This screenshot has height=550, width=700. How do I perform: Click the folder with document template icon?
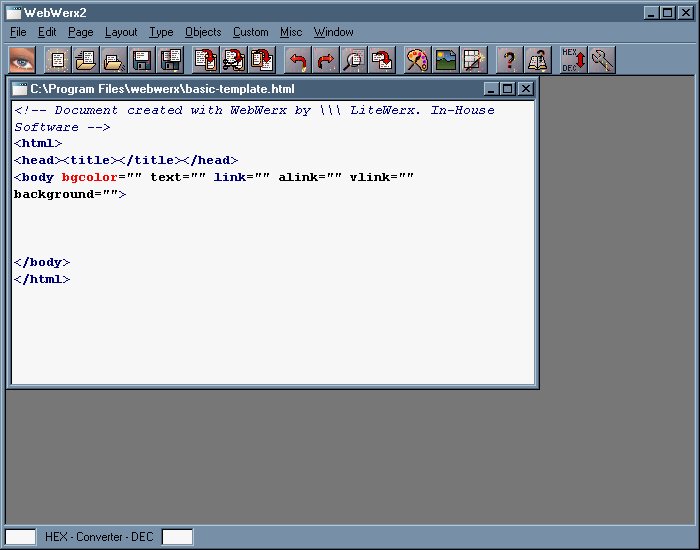(86, 59)
